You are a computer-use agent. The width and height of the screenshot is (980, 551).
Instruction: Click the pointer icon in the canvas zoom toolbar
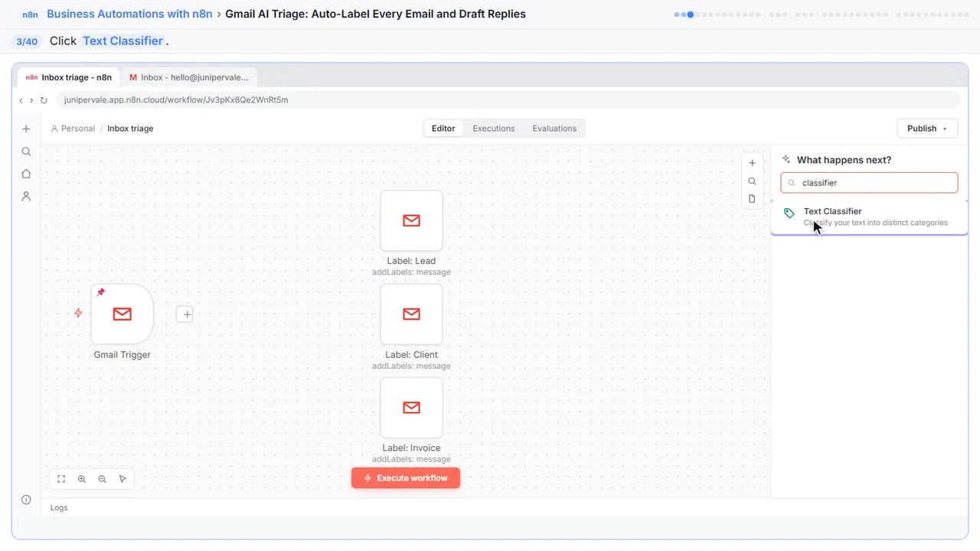(122, 479)
